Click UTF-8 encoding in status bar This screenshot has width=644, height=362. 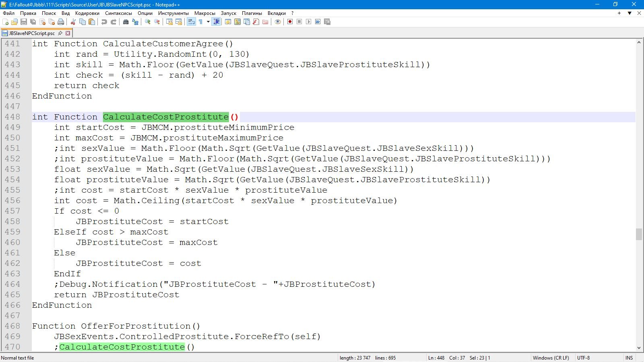(583, 358)
